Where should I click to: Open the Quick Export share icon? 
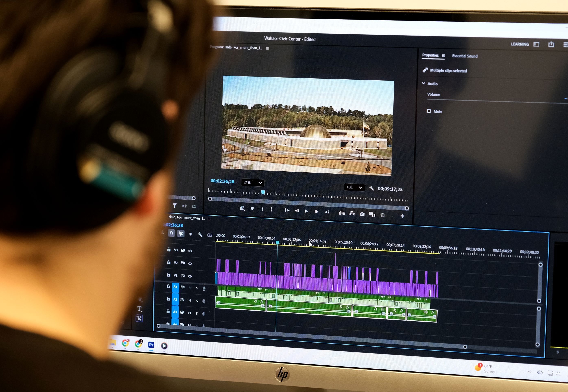click(x=551, y=44)
